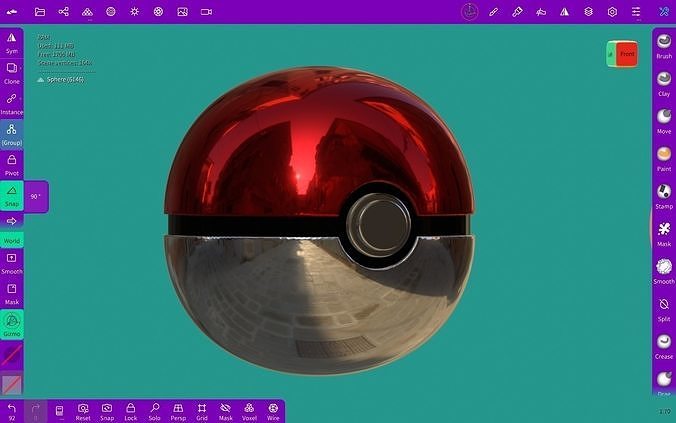
Task: Toggle the rotation Snap in left sidebar
Action: pos(12,196)
